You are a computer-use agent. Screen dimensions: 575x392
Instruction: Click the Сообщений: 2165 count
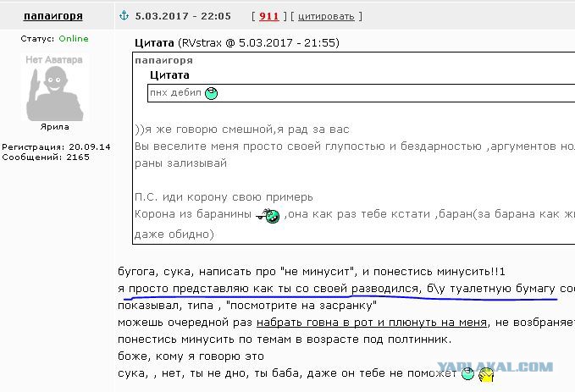coord(46,157)
